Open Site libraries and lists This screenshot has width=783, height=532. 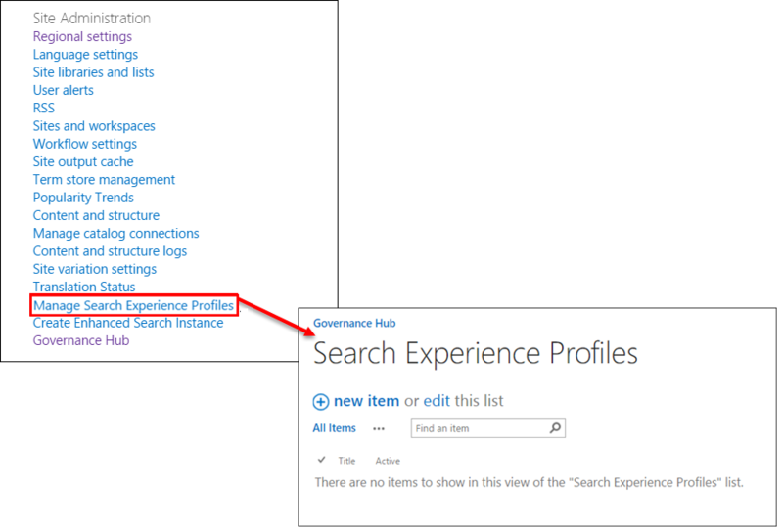point(93,72)
